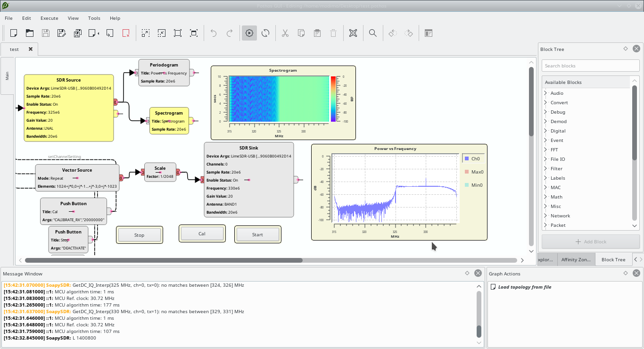This screenshot has height=349, width=644.
Task: Toggle Max0 curve in plot legend
Action: 473,172
